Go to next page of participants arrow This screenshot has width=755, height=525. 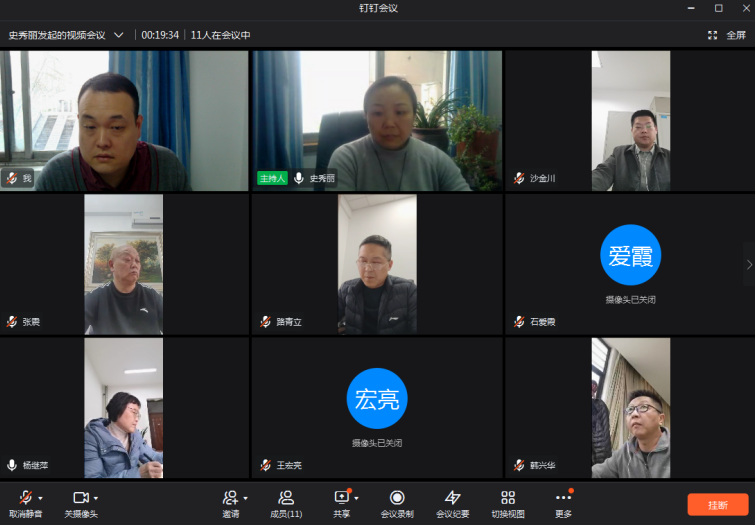pos(746,264)
